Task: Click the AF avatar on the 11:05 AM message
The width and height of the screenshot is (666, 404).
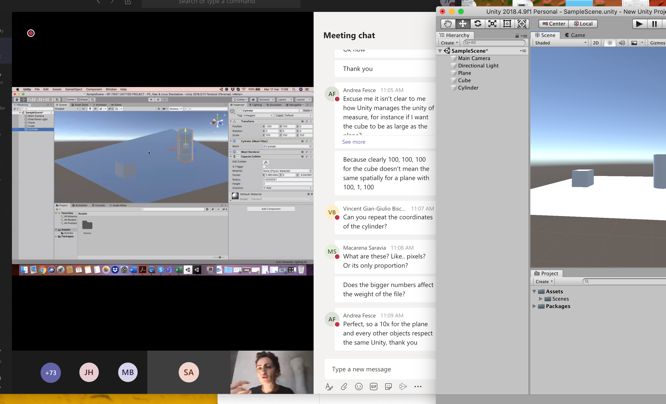Action: 332,94
